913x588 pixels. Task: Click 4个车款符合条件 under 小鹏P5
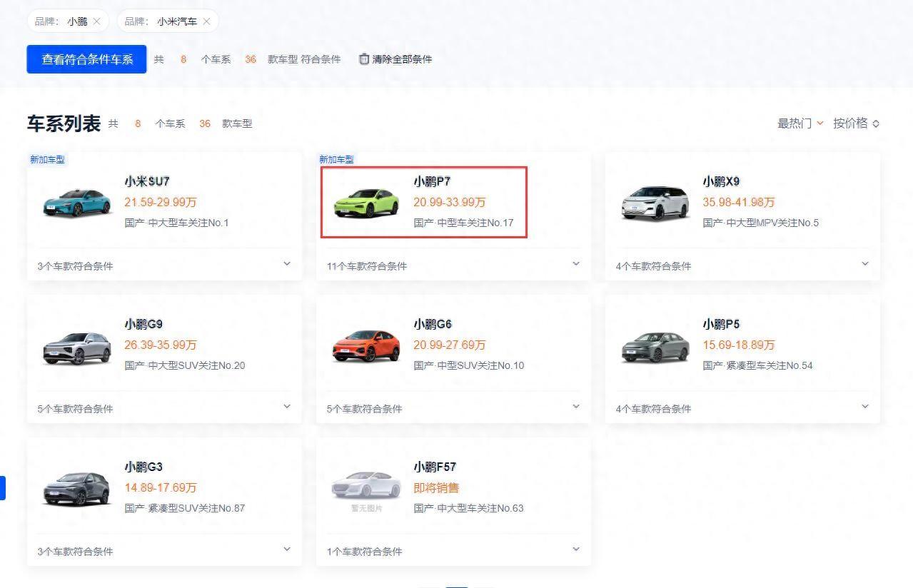tap(653, 409)
